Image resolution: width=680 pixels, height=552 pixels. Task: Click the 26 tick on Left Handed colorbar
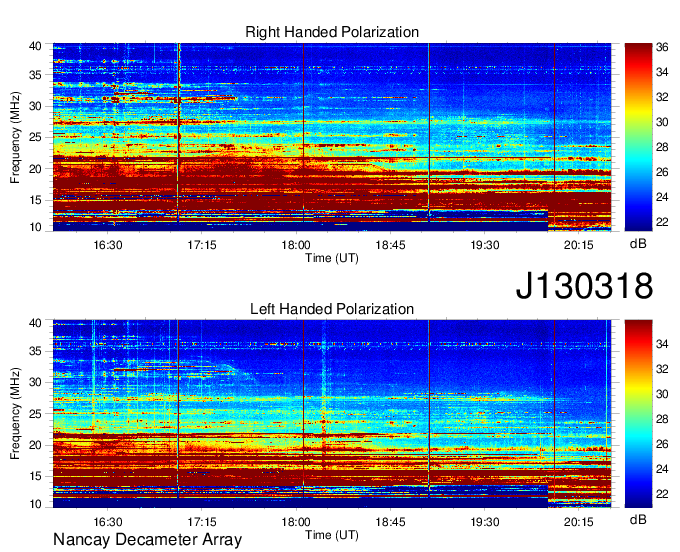(662, 444)
